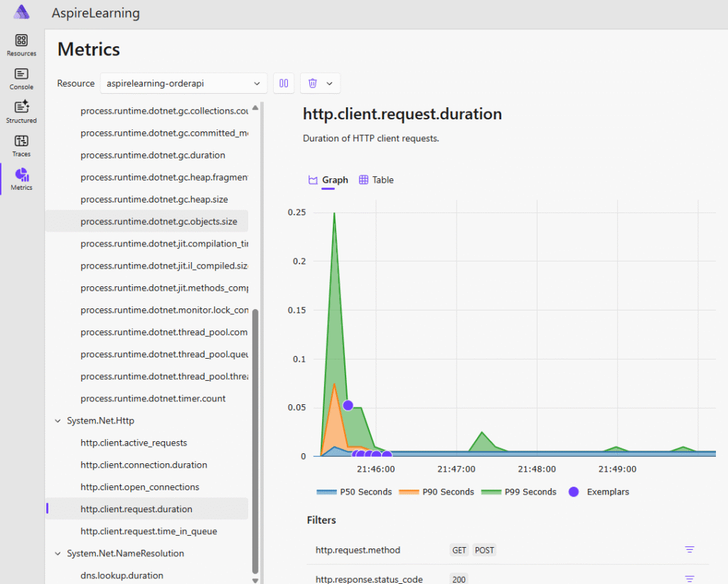This screenshot has width=728, height=584.
Task: Open the Traces page
Action: tap(21, 146)
